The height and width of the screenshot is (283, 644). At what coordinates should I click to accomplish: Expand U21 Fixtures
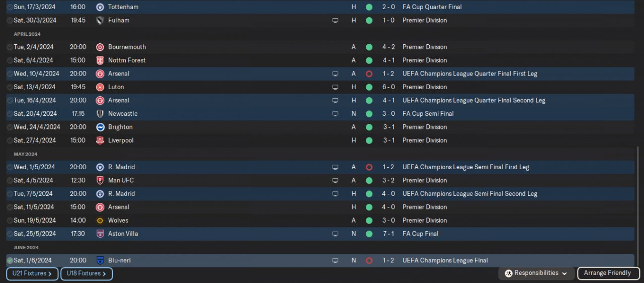pos(32,273)
